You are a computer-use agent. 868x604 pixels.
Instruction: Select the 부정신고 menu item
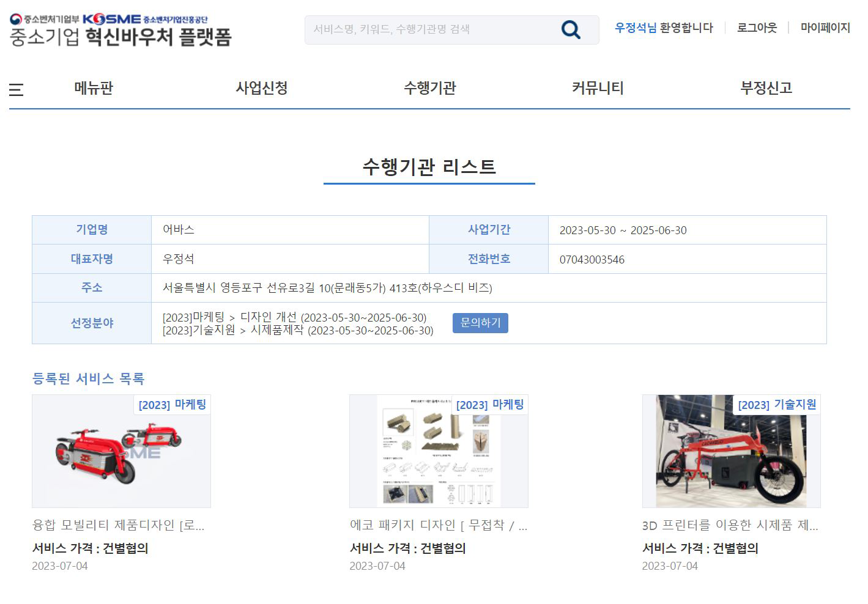(x=766, y=88)
